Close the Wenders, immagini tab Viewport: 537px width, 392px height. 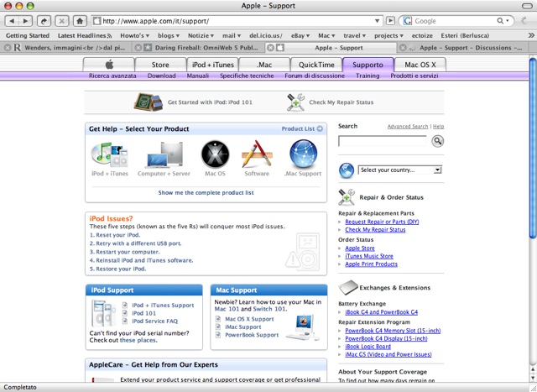coord(8,48)
